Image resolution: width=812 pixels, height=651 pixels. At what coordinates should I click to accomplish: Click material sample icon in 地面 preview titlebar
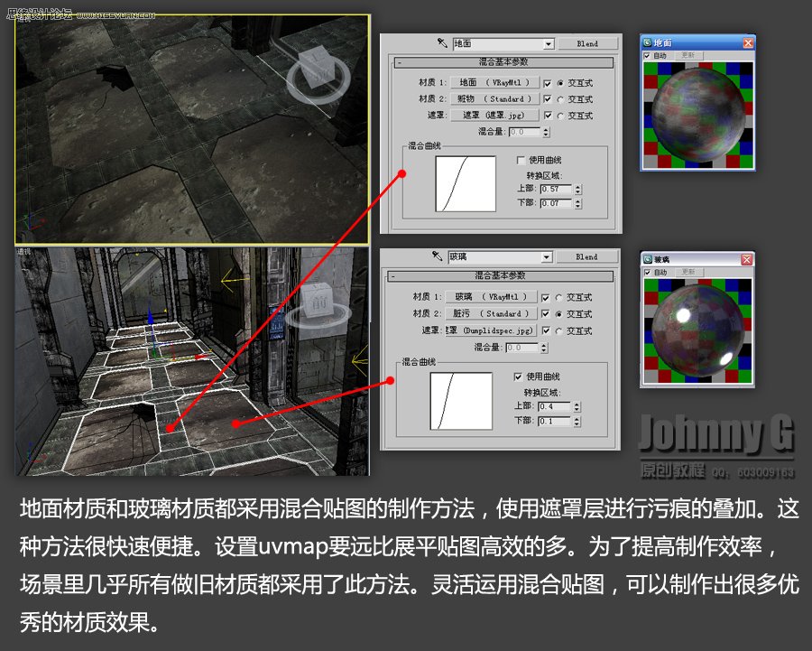(646, 42)
